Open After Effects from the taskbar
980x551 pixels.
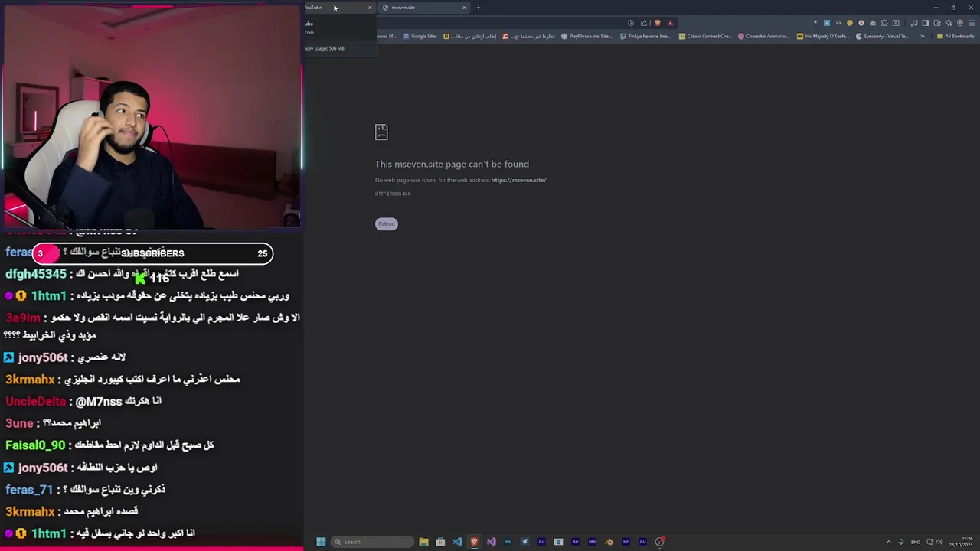tap(575, 542)
